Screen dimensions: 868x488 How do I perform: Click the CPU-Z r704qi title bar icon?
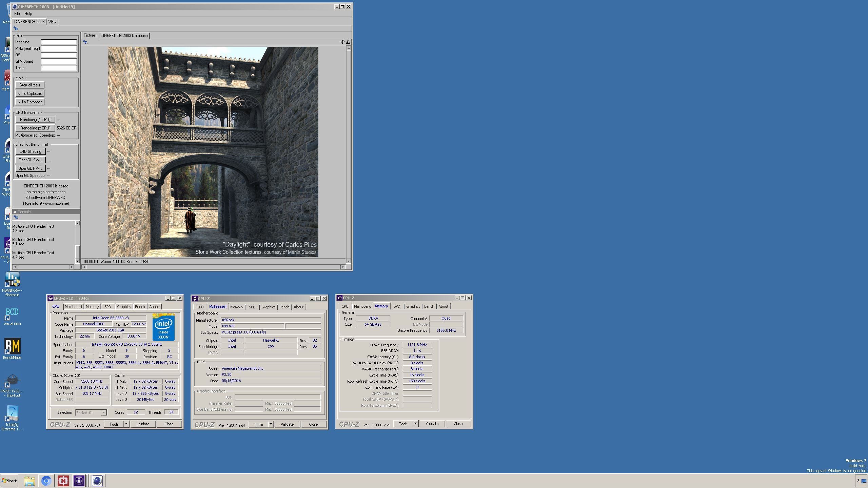51,298
